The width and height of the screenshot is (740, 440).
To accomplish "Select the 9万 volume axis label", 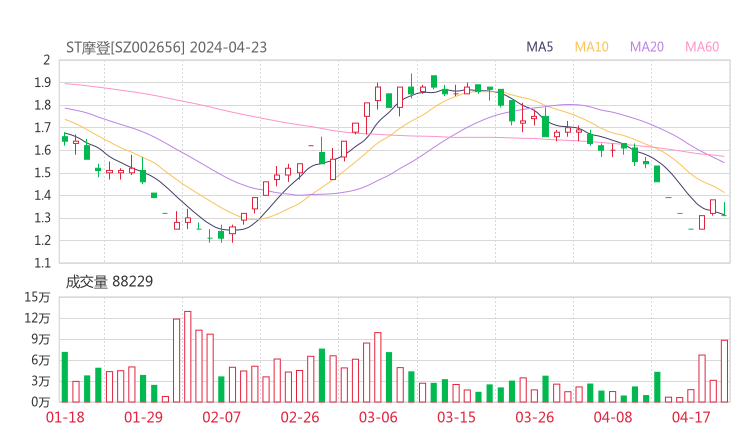I will click(41, 339).
